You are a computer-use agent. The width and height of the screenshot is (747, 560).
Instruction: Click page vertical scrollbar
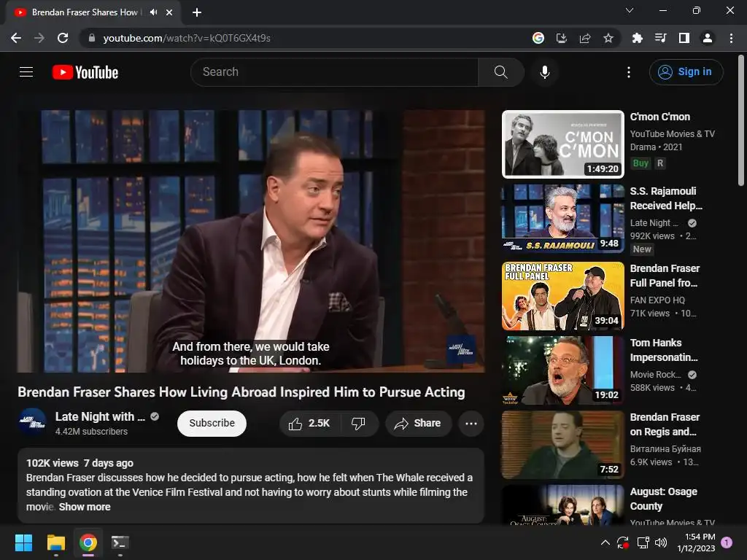coord(741,122)
